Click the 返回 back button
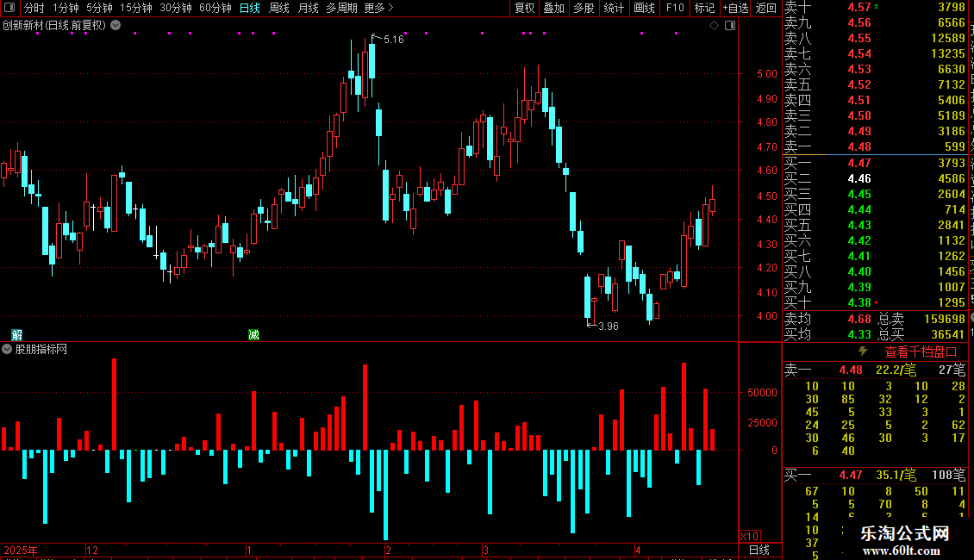The width and height of the screenshot is (974, 560). (x=766, y=8)
